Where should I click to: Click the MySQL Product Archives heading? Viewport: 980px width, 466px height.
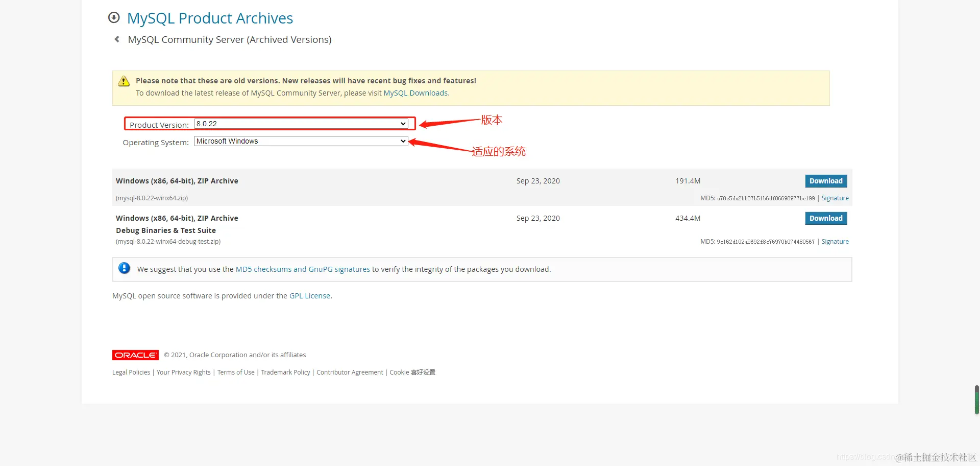210,18
